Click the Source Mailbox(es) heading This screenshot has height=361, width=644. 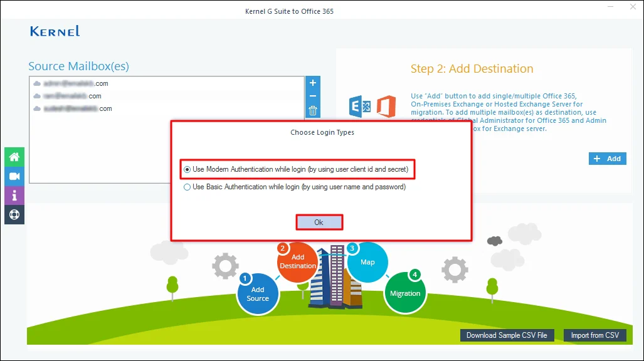point(78,66)
